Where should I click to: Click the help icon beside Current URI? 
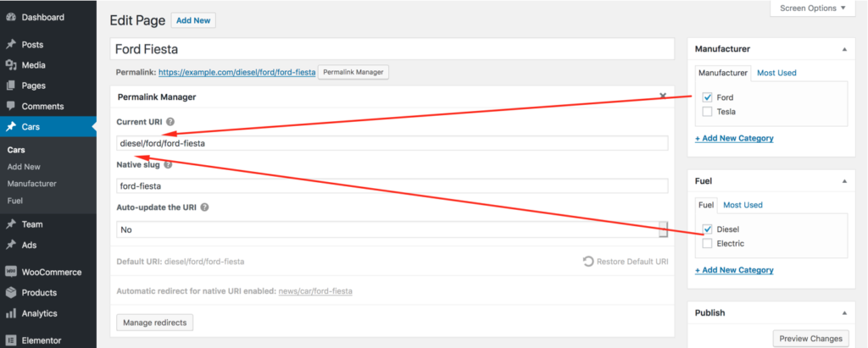(170, 122)
